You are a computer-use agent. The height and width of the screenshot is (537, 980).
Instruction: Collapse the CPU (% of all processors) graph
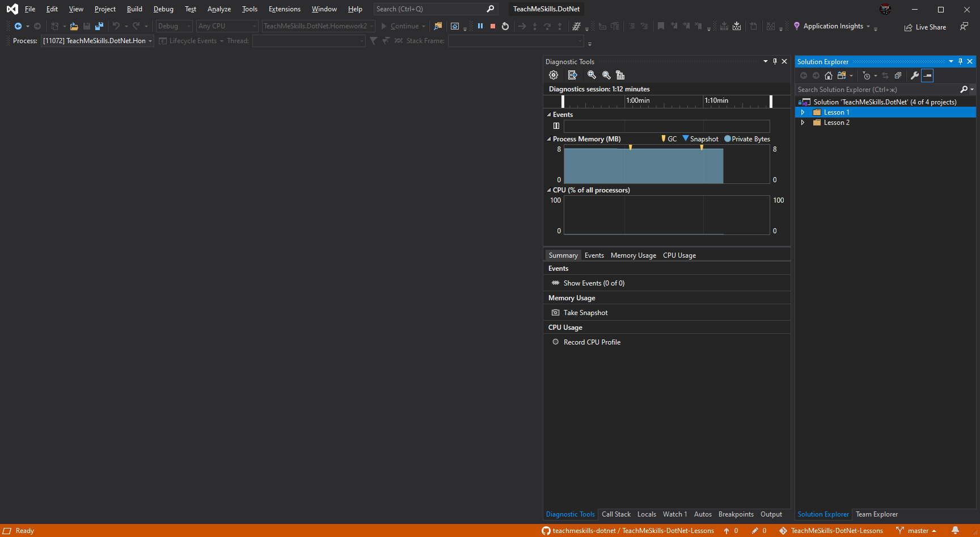[x=549, y=190]
